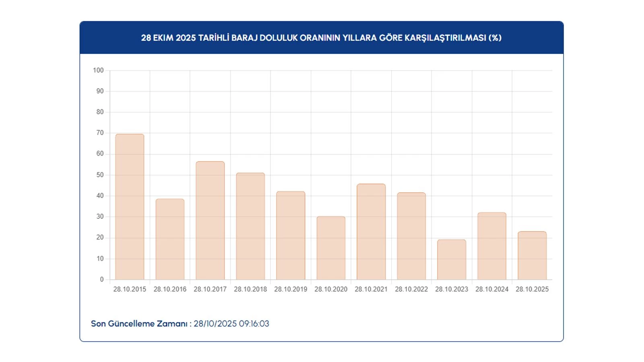Click the 28.10.2025 bar
The height and width of the screenshot is (362, 644).
click(532, 255)
